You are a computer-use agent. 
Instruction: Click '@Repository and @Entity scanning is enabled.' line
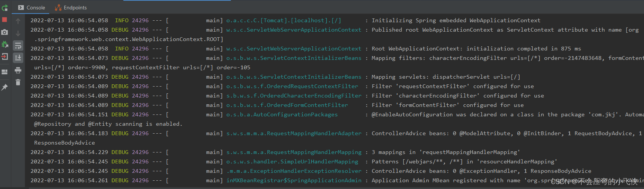pos(108,124)
